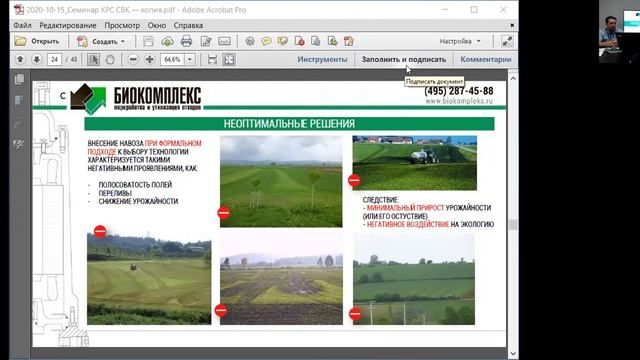
Task: Click the Fit width scrolling icon
Action: (212, 60)
